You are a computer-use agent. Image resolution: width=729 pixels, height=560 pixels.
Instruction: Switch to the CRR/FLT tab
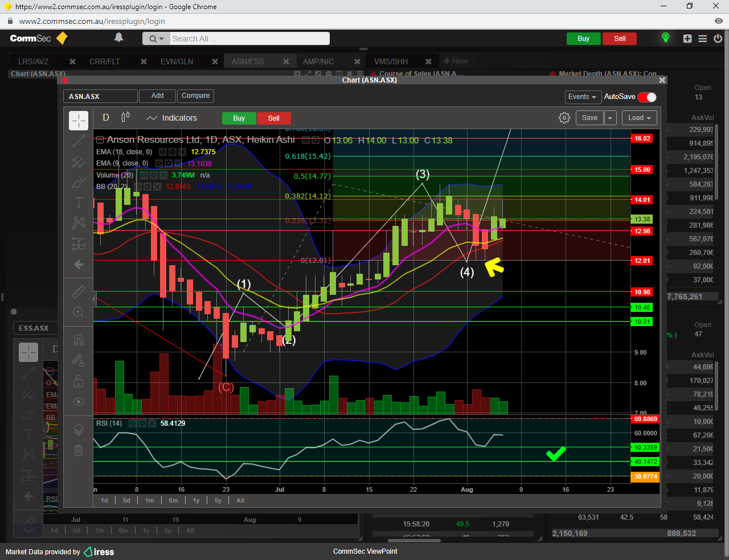105,61
